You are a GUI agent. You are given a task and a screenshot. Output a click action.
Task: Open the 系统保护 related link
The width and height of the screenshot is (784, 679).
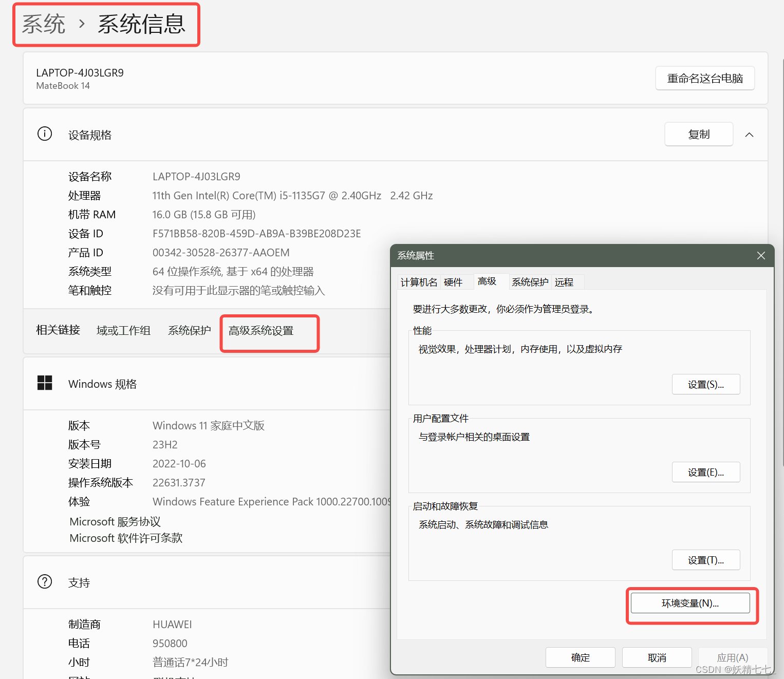click(190, 330)
